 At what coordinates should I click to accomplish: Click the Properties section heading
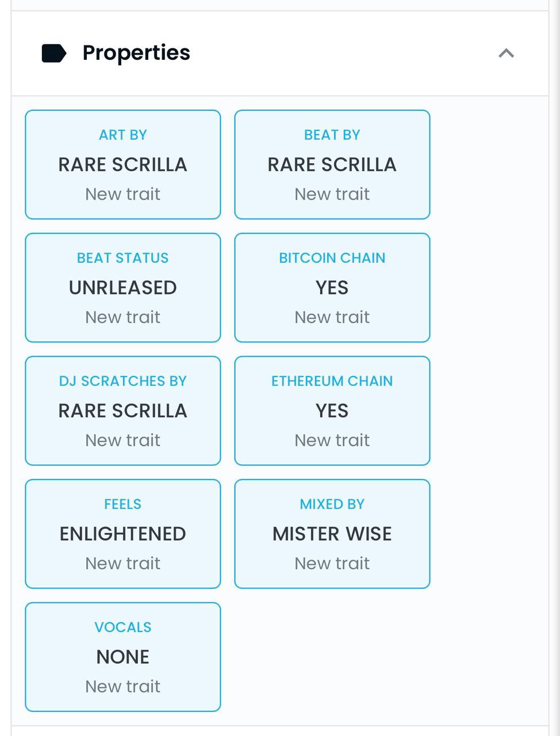pos(136,52)
